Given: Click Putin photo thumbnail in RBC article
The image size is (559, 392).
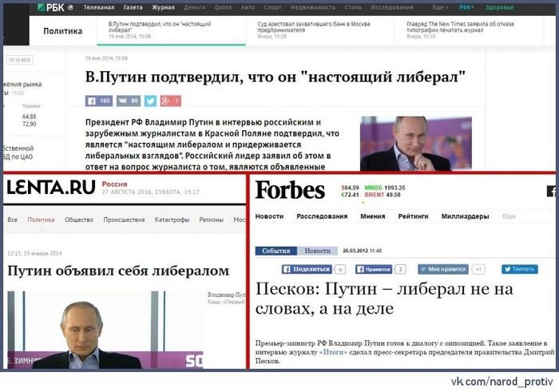Looking at the screenshot, I should point(416,143).
